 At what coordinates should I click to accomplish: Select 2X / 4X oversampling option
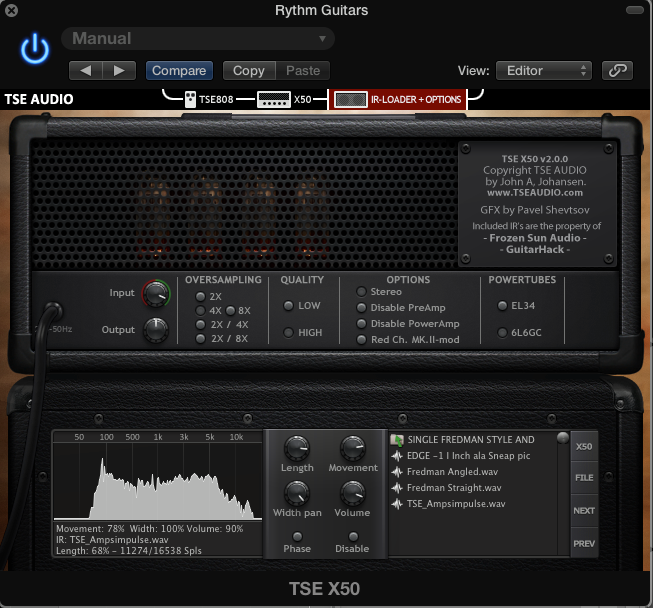pos(200,324)
